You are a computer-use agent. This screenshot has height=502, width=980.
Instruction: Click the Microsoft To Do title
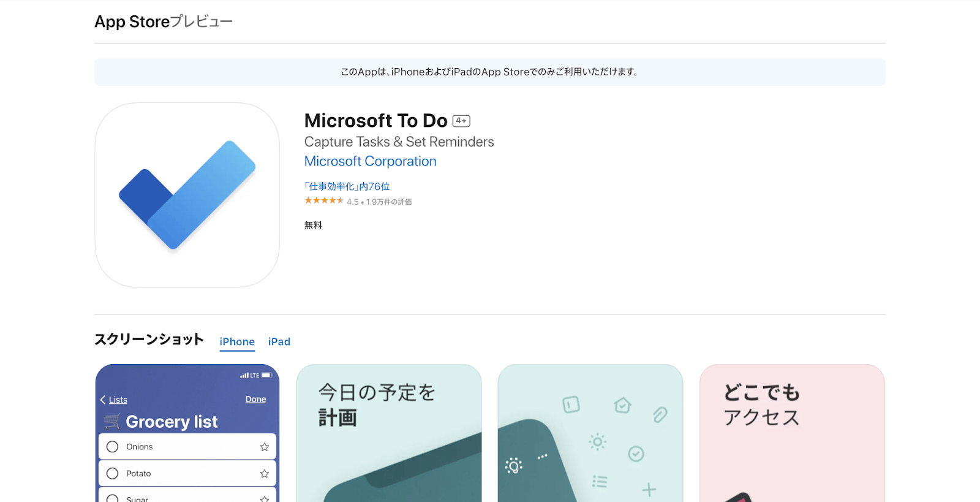[x=376, y=121]
